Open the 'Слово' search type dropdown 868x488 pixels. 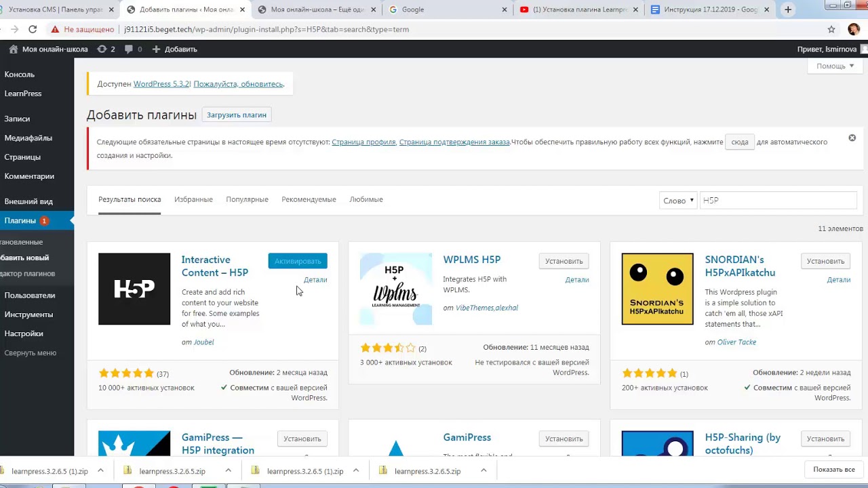(x=678, y=201)
